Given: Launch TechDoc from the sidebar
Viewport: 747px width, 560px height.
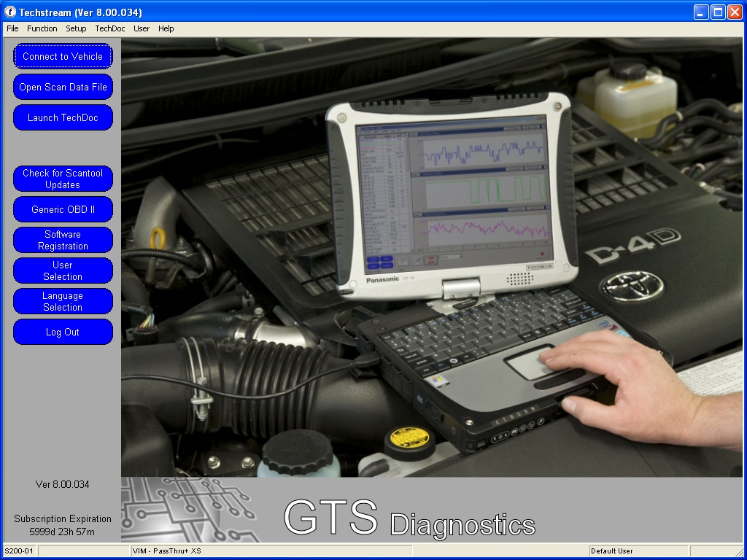Looking at the screenshot, I should pos(63,117).
